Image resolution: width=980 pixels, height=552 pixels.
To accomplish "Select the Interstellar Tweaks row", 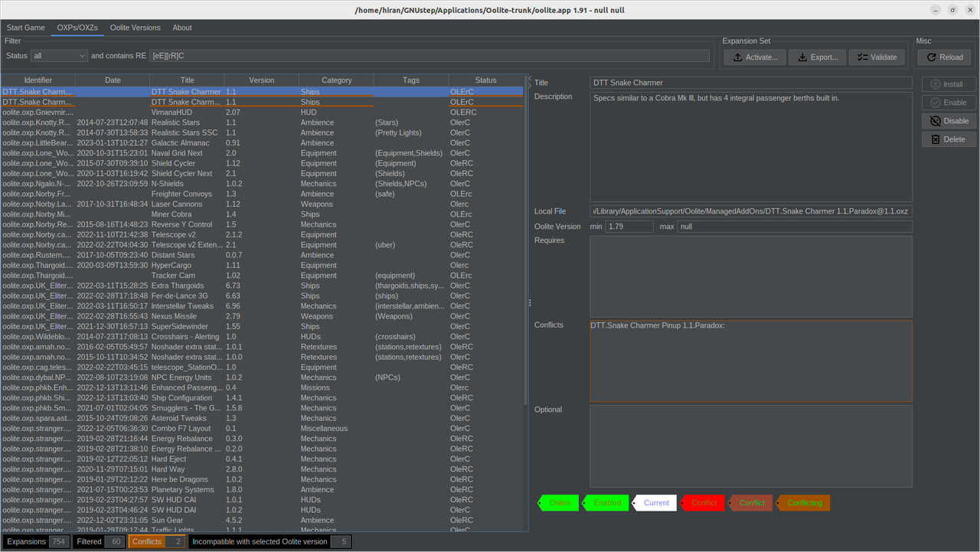I will click(262, 306).
